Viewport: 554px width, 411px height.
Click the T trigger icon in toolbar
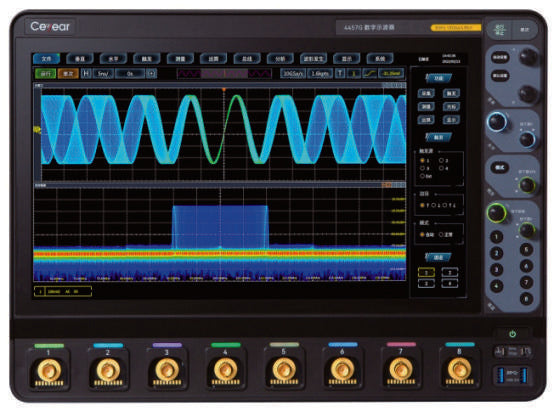[340, 74]
